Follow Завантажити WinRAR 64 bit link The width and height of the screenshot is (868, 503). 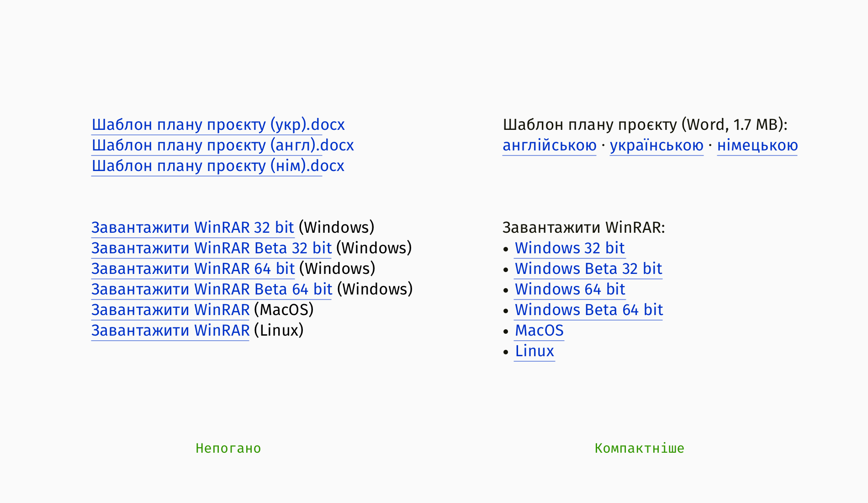(193, 269)
